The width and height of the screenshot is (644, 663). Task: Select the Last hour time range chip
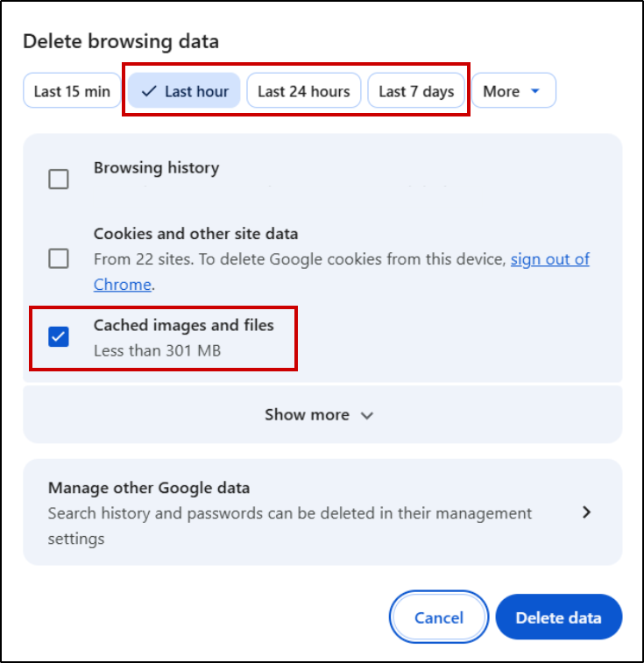click(185, 91)
